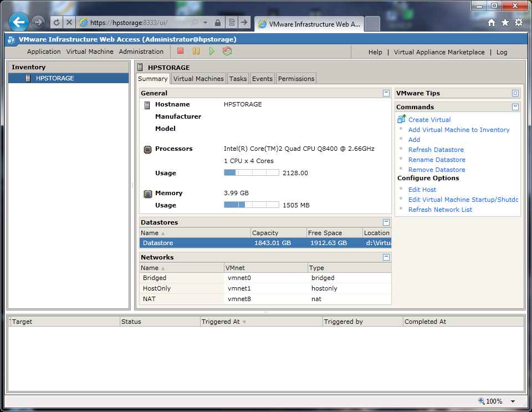Click the processor chip icon beside Processors
The height and width of the screenshot is (412, 532).
147,149
